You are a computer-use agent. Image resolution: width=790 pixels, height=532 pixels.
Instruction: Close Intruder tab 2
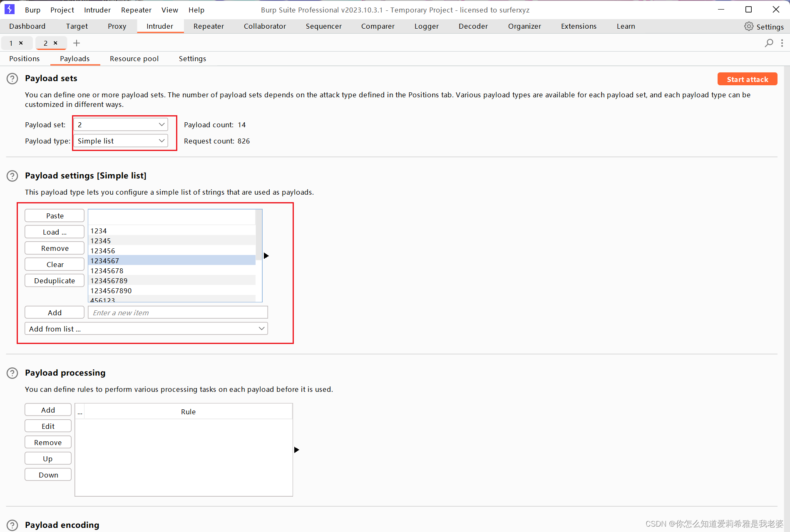coord(55,43)
